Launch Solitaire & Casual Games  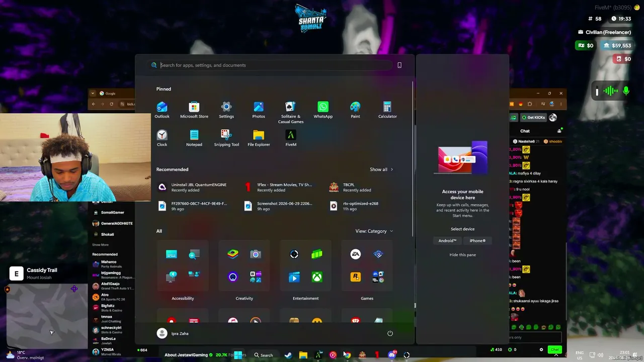(x=291, y=113)
